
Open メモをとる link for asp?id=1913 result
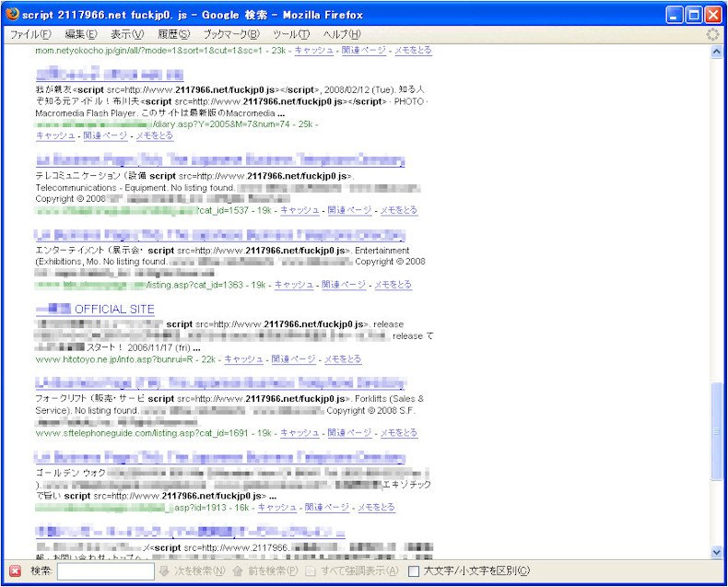coord(376,508)
